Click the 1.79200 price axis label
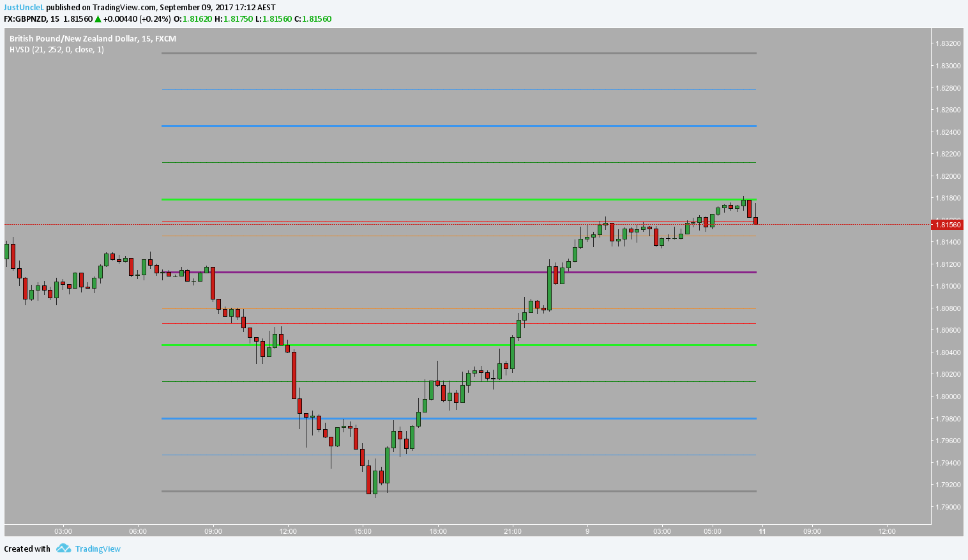Image resolution: width=968 pixels, height=560 pixels. (948, 485)
